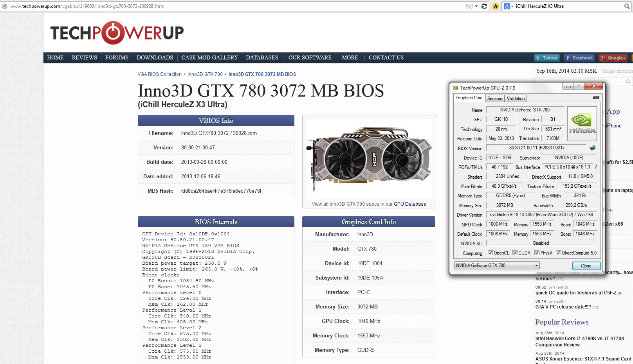
Task: Open the MORE menu item
Action: coord(350,57)
